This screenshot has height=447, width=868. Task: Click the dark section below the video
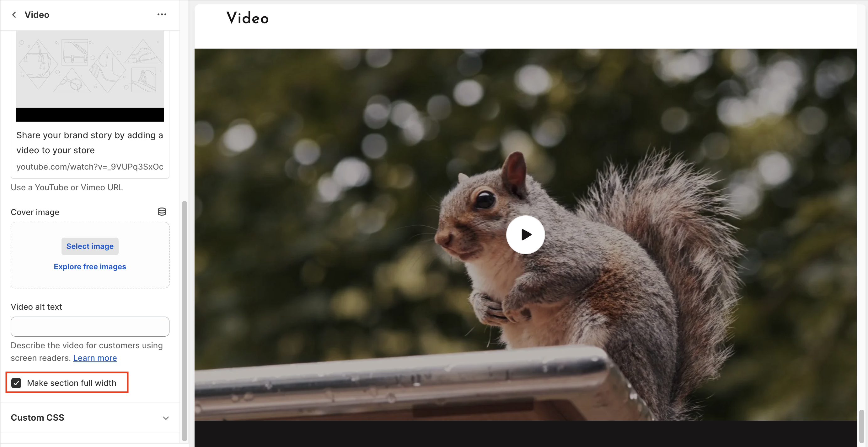click(525, 434)
